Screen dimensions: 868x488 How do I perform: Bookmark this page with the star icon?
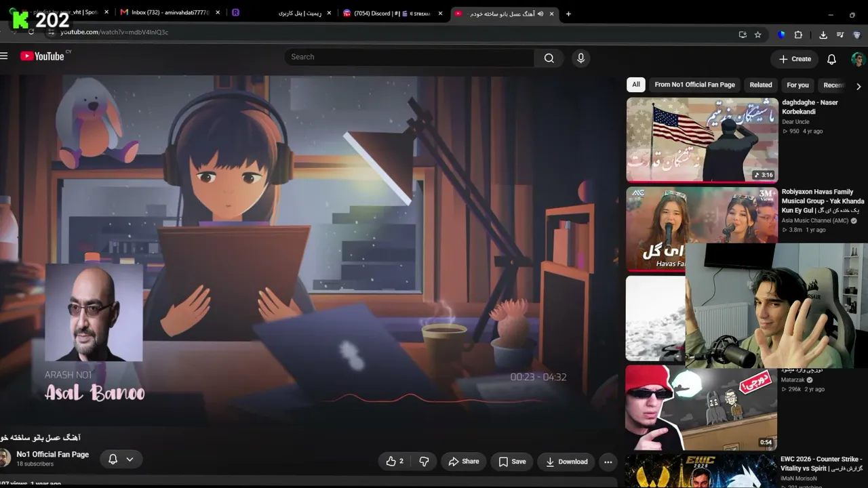(x=758, y=35)
